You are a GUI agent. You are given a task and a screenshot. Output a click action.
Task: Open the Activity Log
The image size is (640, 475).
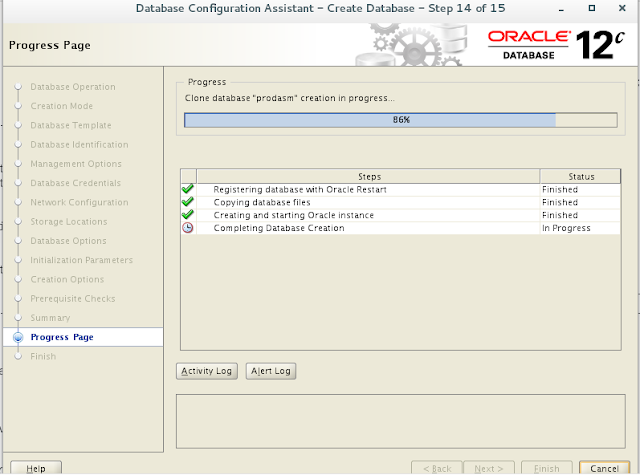click(x=207, y=371)
